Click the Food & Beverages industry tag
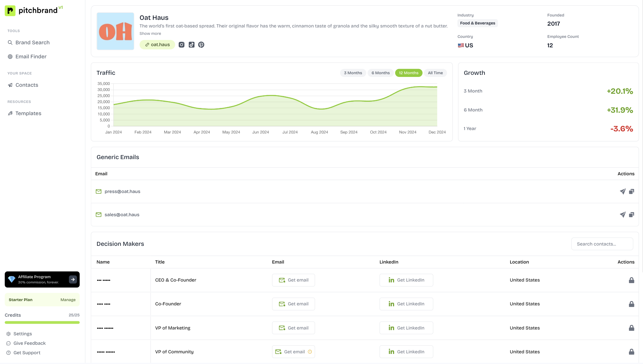 pos(478,23)
